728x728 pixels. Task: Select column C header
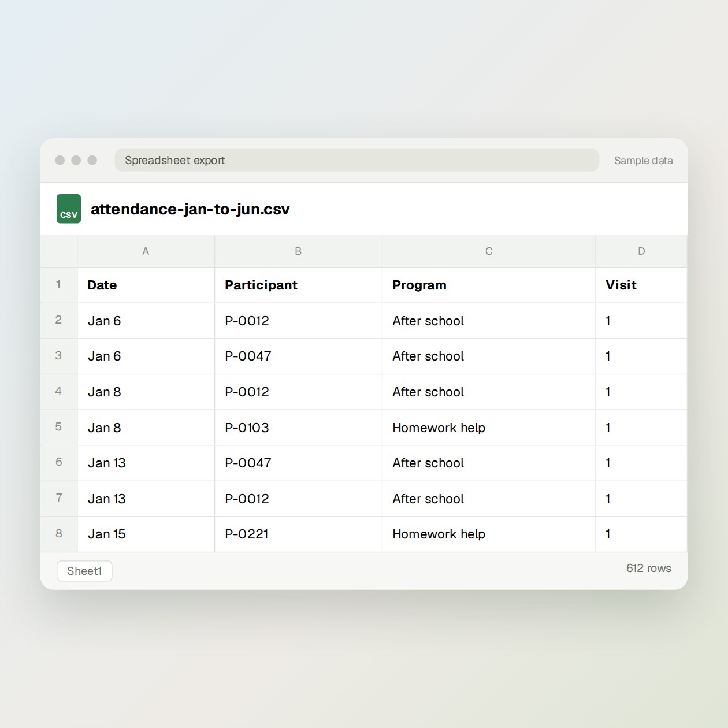489,251
